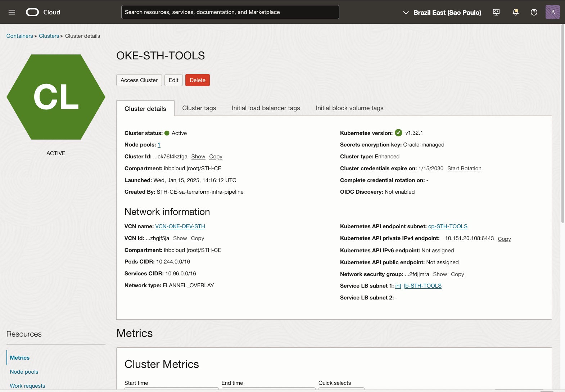Open the announcements bell icon

click(515, 12)
